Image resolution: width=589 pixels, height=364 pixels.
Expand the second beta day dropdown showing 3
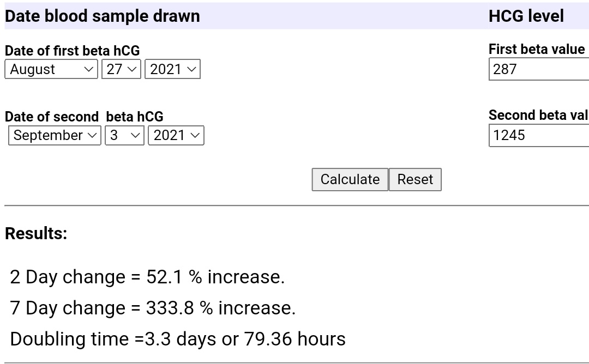click(x=124, y=135)
